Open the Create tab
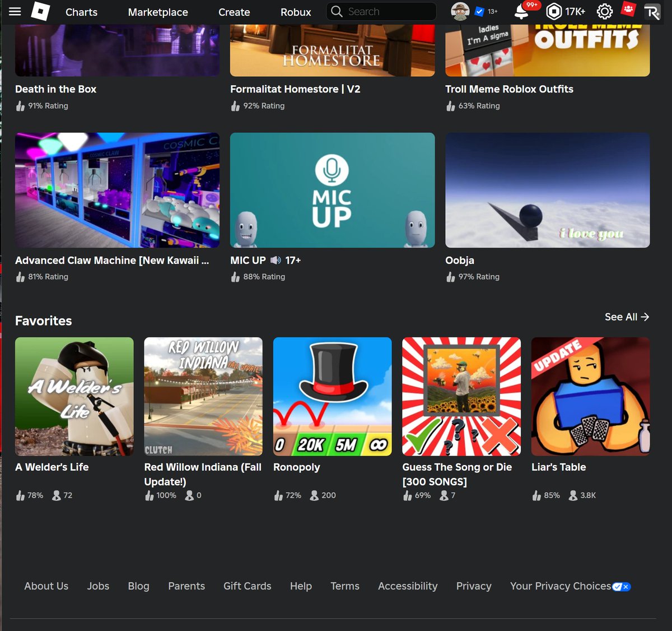Screen dimensions: 672x631 pyautogui.click(x=234, y=12)
